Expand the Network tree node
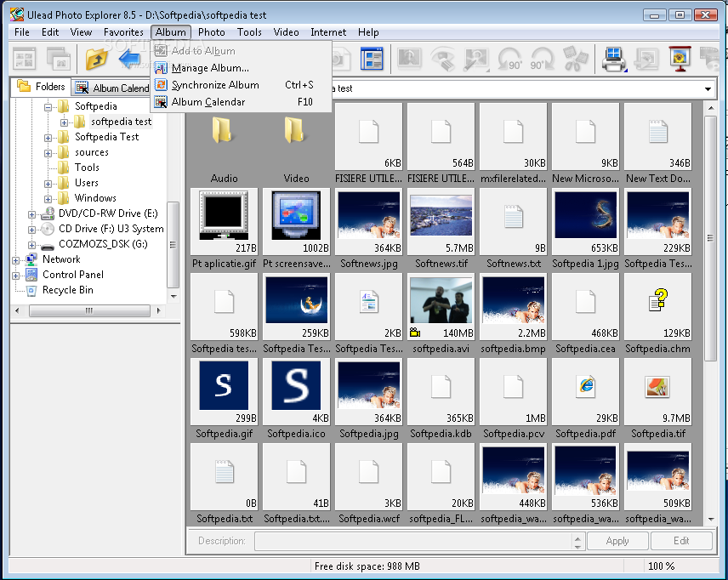Image resolution: width=728 pixels, height=580 pixels. tap(16, 260)
